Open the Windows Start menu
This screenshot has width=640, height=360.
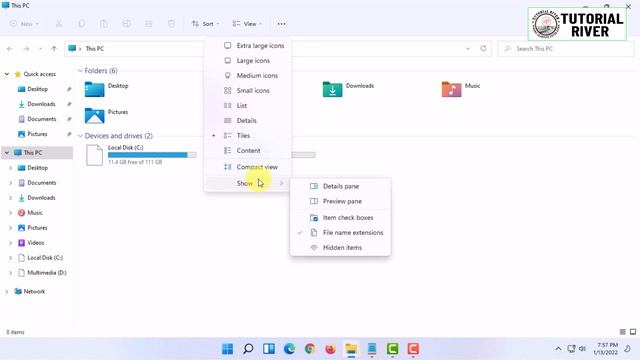click(x=227, y=349)
